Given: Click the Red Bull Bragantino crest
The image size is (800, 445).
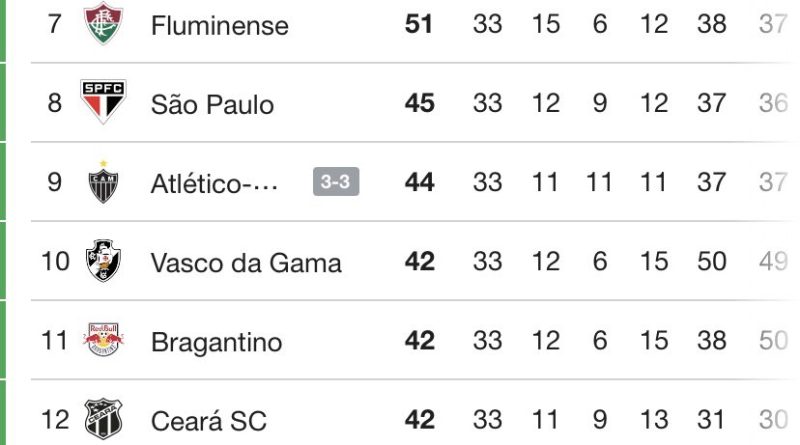Looking at the screenshot, I should (101, 342).
